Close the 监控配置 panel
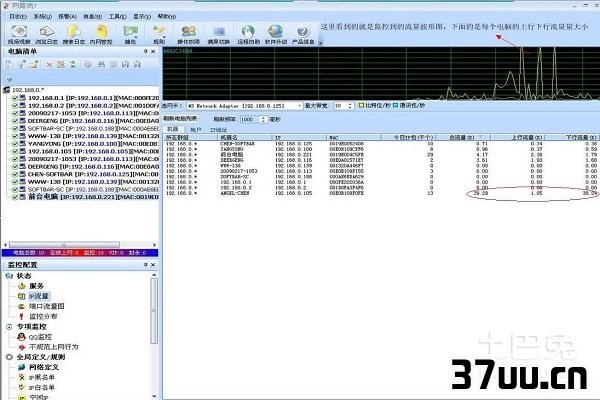Viewport: 600px width, 400px height. [153, 264]
